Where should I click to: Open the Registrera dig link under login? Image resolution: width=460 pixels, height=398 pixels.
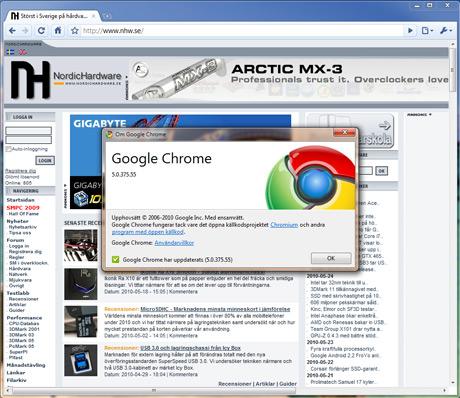[20, 171]
